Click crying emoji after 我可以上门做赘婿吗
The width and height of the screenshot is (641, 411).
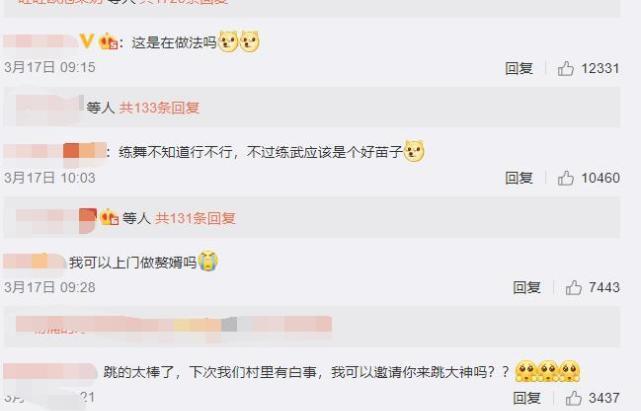[208, 261]
